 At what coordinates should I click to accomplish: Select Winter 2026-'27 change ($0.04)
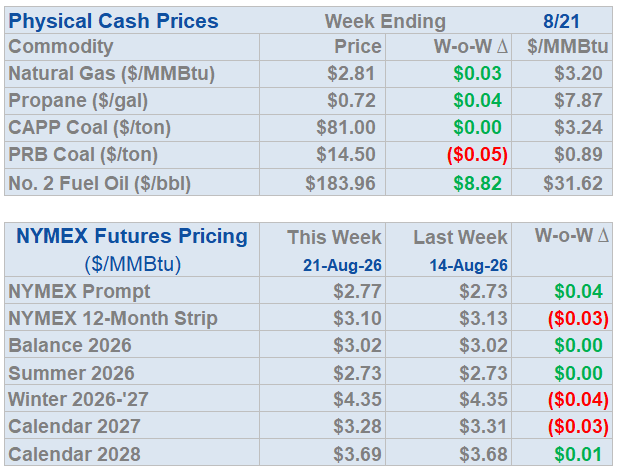point(578,400)
